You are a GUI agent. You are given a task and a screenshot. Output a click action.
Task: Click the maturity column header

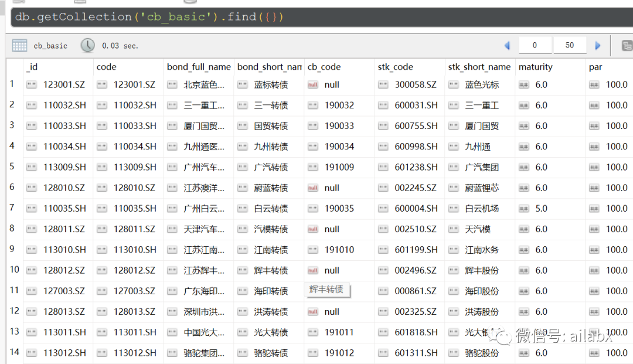point(535,67)
